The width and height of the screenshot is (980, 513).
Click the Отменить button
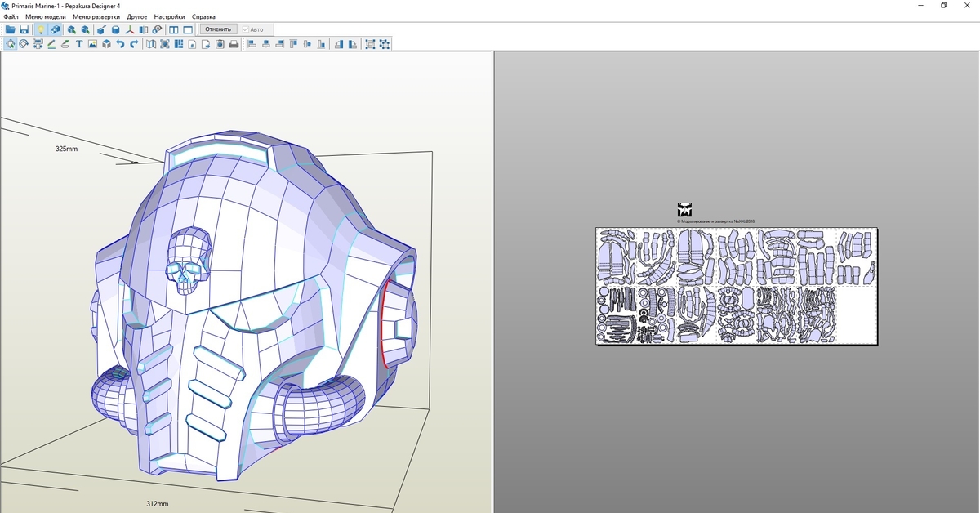pyautogui.click(x=218, y=29)
